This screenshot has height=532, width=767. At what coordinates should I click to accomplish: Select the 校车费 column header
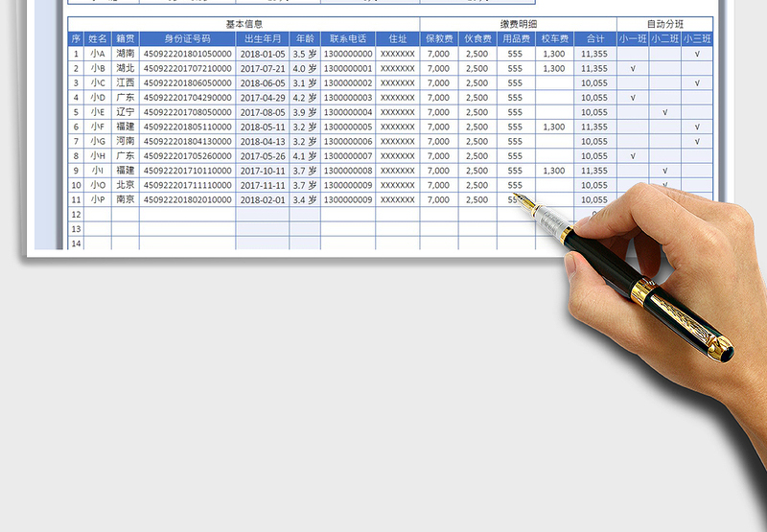(x=554, y=39)
